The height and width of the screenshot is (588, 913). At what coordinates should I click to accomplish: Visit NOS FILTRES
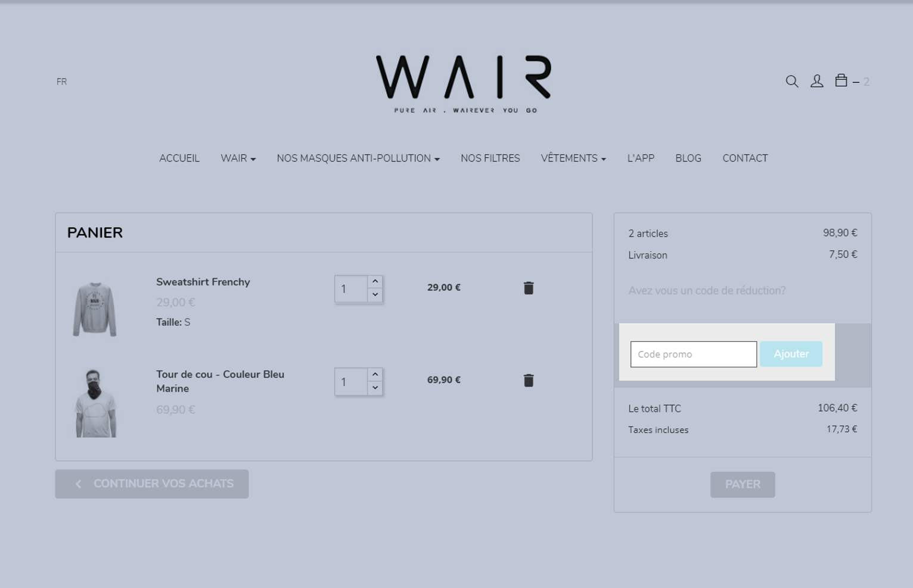[490, 158]
